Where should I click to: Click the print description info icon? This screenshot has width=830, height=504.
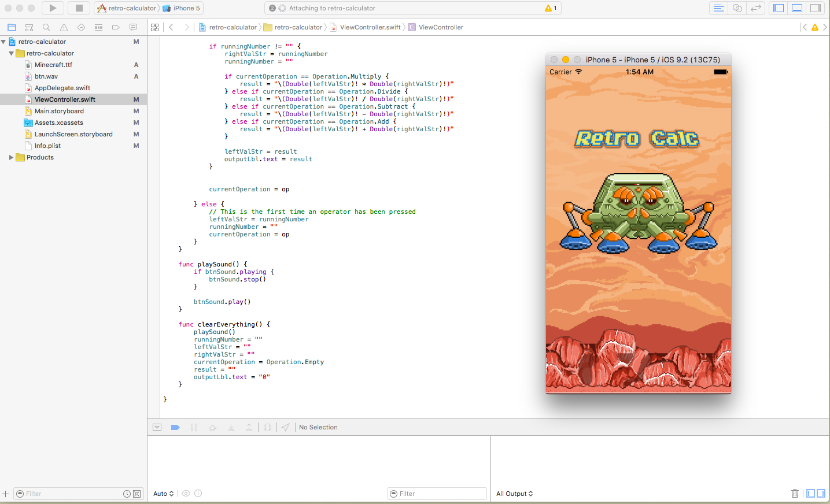pos(198,494)
